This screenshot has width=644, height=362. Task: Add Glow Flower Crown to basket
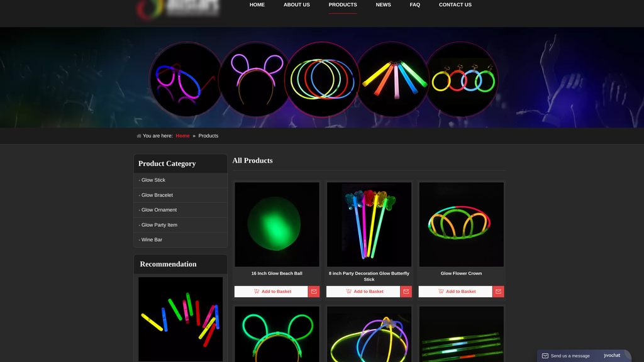pyautogui.click(x=455, y=292)
